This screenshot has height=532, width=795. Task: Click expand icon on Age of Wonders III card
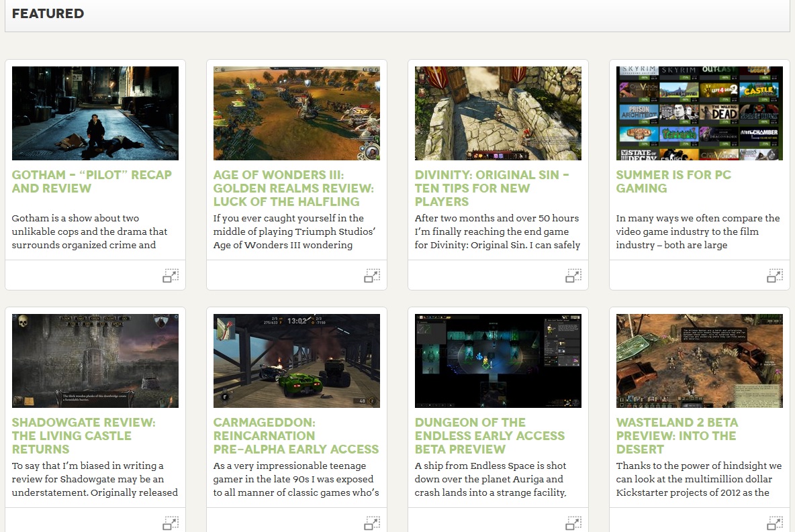point(372,275)
